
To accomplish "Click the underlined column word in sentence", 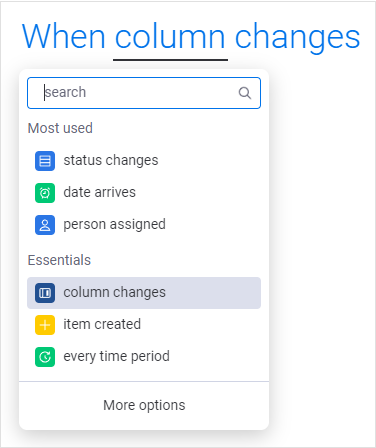I will coord(170,37).
